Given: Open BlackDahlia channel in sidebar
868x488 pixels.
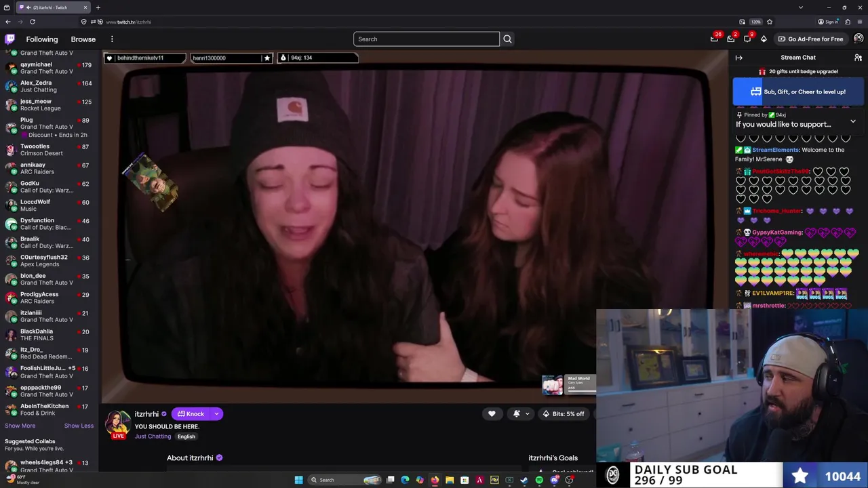Looking at the screenshot, I should (47, 335).
